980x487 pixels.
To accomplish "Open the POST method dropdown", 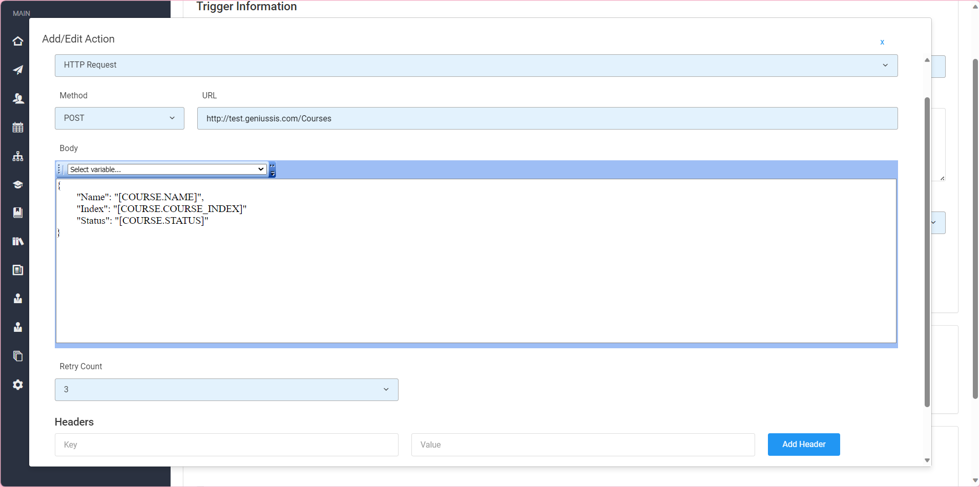I will coord(119,118).
